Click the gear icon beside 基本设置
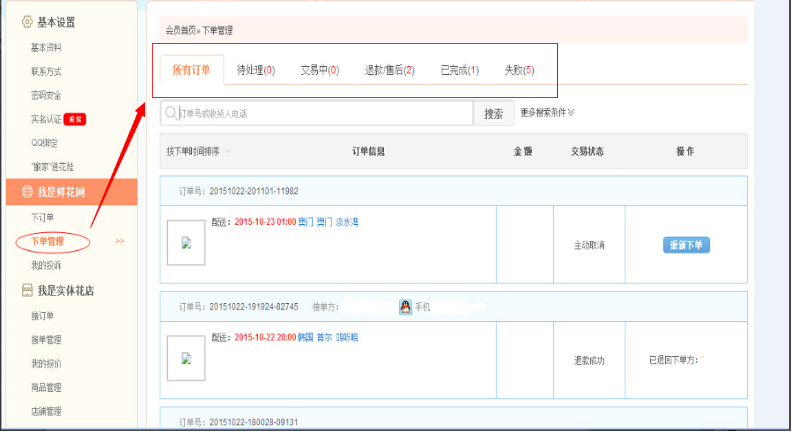Image resolution: width=792 pixels, height=432 pixels. coord(27,22)
